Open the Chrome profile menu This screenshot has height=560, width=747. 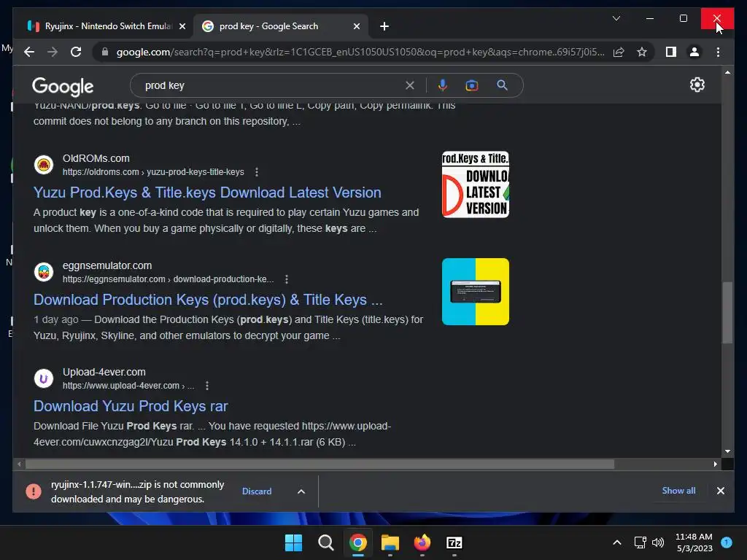[694, 52]
